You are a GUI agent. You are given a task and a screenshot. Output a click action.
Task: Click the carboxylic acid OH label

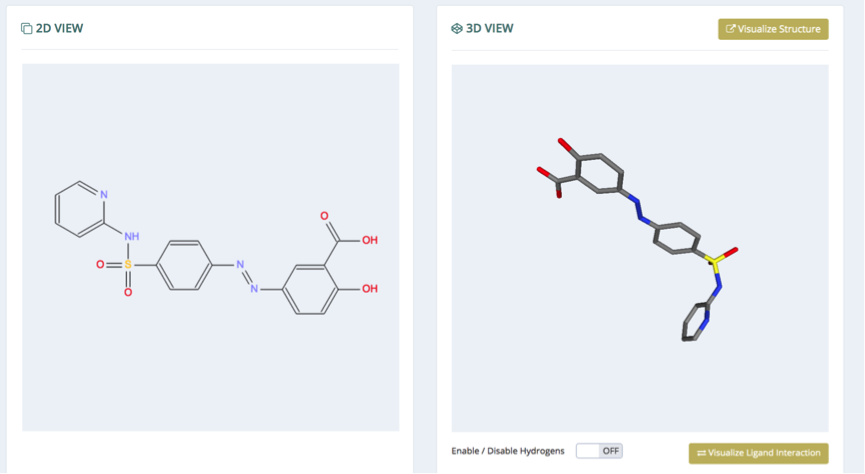(x=370, y=240)
